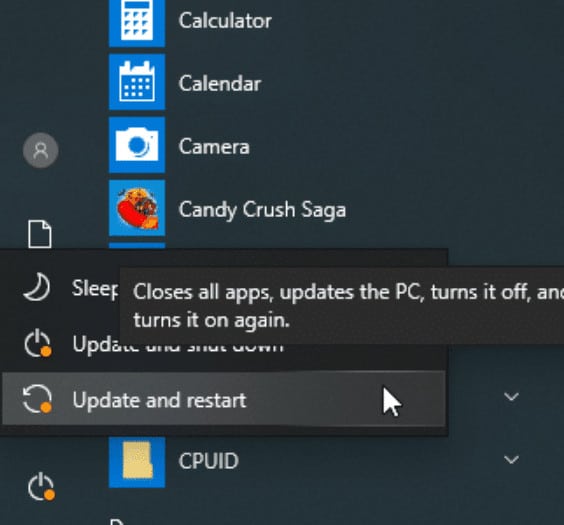The width and height of the screenshot is (564, 525).
Task: Click the moon Sleep icon
Action: coord(37,287)
